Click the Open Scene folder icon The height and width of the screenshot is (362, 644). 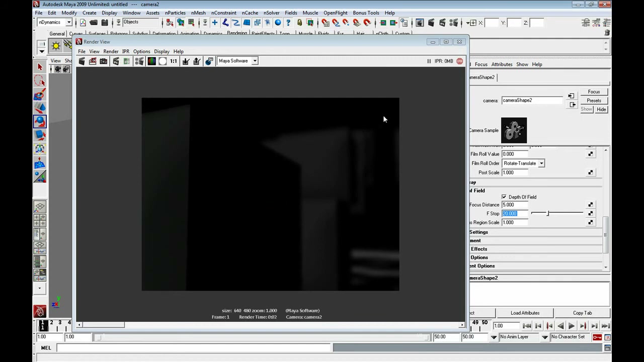[94, 23]
